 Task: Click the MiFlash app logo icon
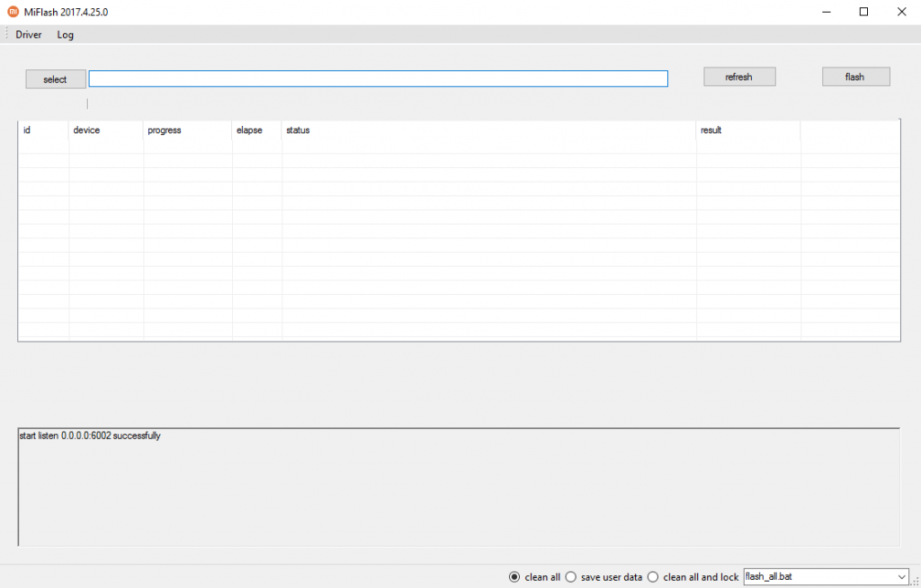13,12
